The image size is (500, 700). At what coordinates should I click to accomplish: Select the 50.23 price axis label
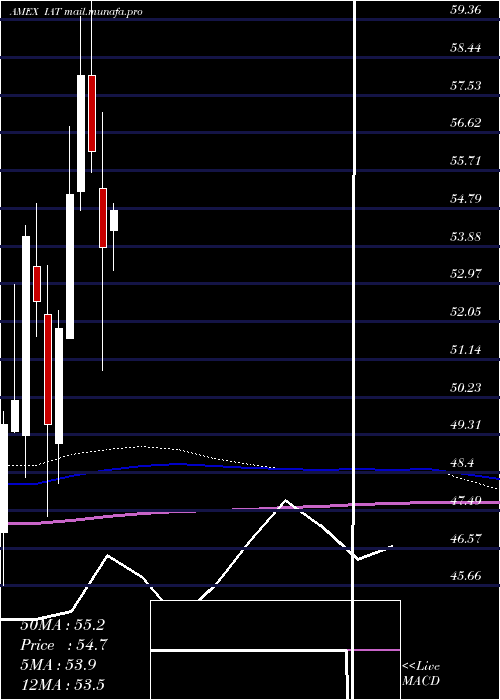tap(466, 387)
